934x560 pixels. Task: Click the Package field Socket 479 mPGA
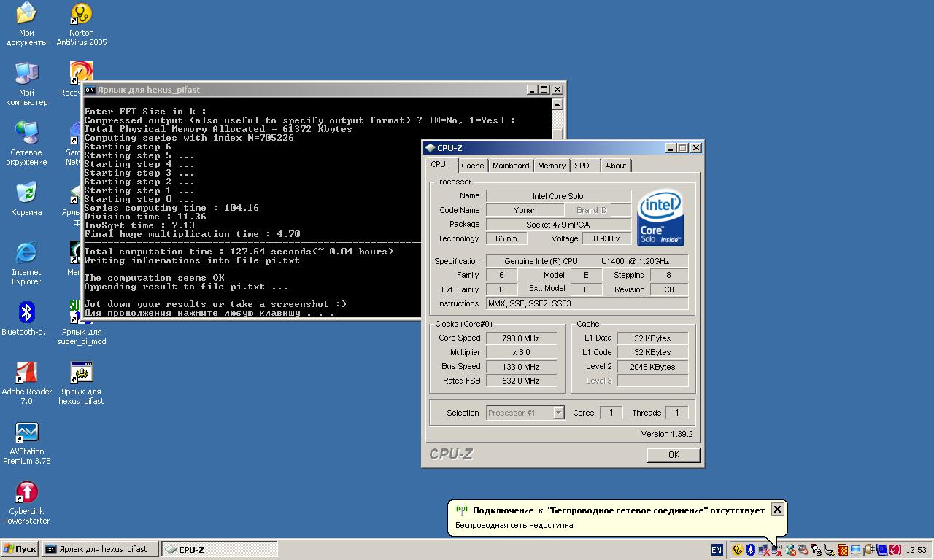click(x=558, y=225)
